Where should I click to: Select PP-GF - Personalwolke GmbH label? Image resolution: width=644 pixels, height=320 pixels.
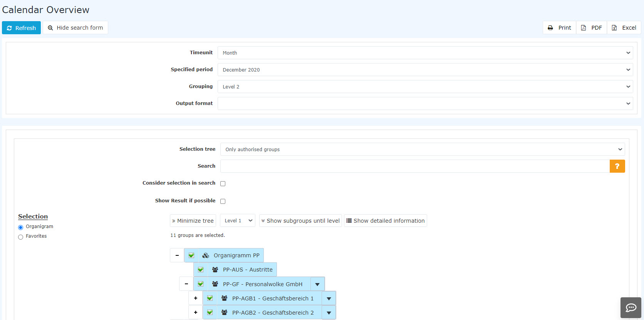(263, 284)
